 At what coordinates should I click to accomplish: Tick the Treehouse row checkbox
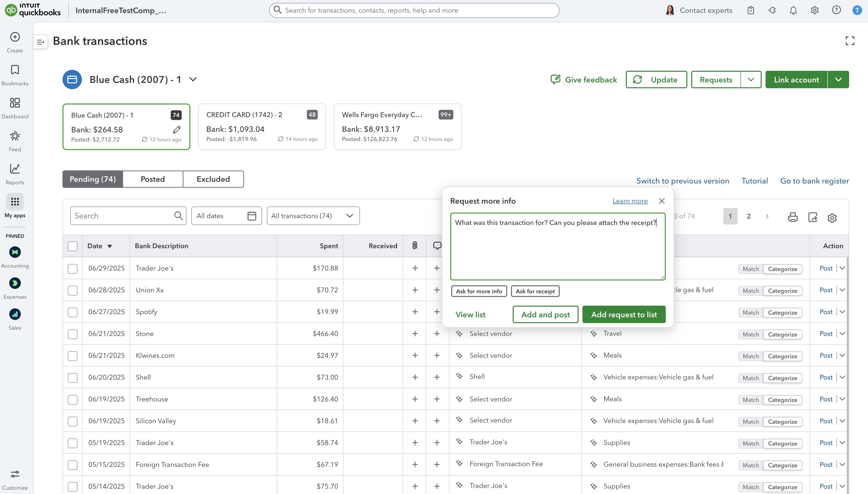pyautogui.click(x=72, y=400)
